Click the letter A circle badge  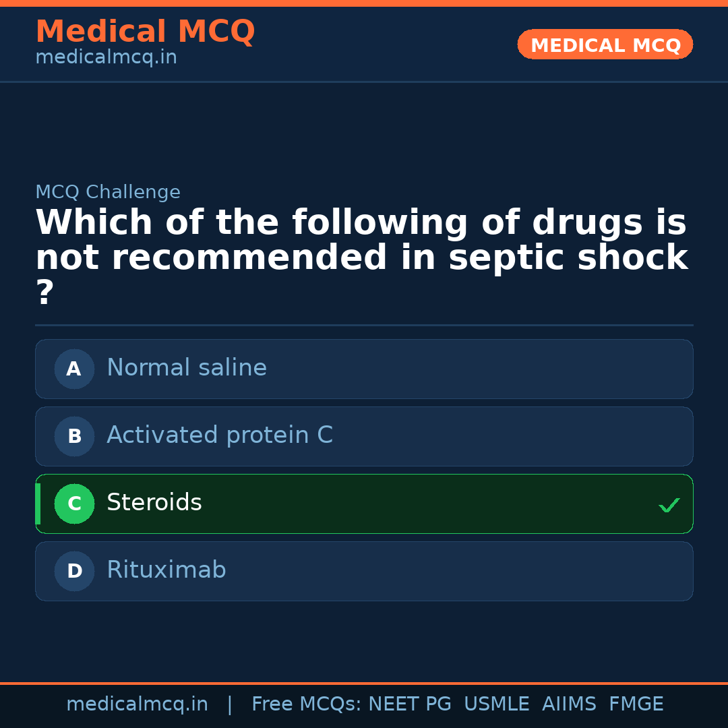click(74, 369)
